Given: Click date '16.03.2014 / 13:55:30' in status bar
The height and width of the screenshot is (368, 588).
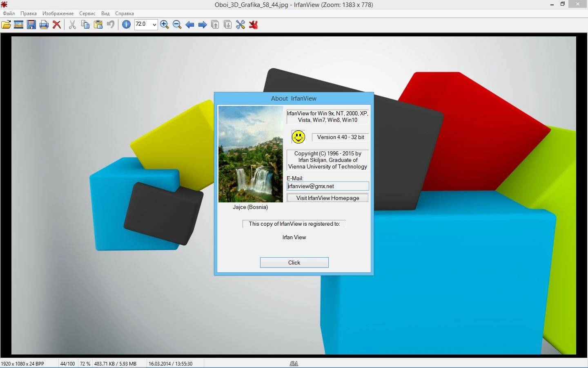Looking at the screenshot, I should click(170, 364).
